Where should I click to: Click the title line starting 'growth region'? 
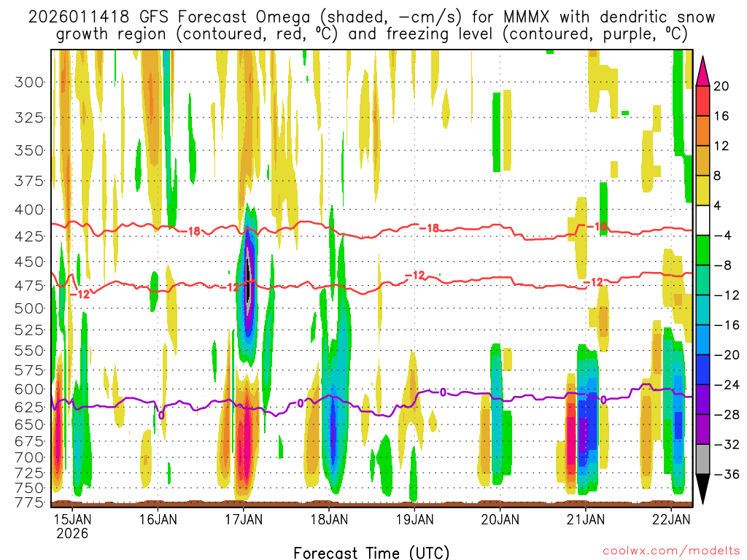coord(371,34)
